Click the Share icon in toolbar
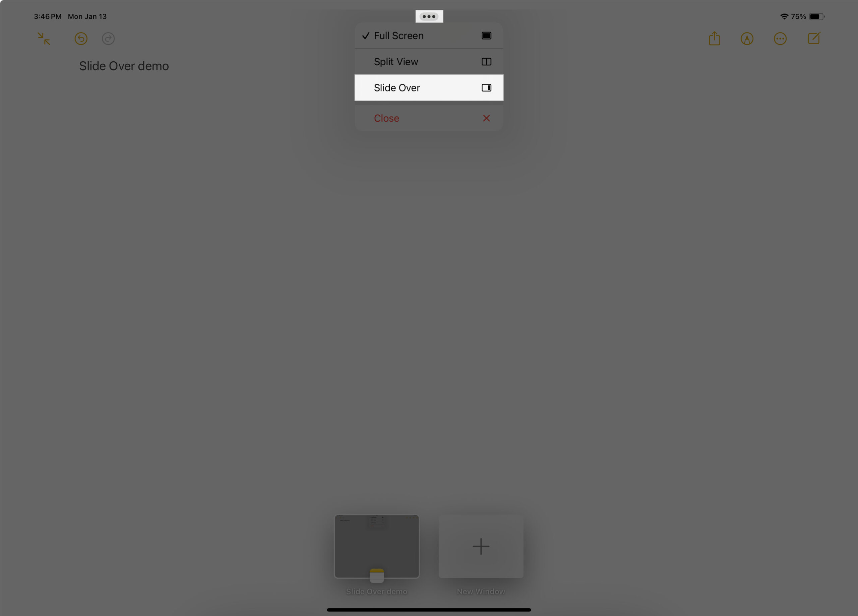The width and height of the screenshot is (858, 616). pyautogui.click(x=714, y=38)
